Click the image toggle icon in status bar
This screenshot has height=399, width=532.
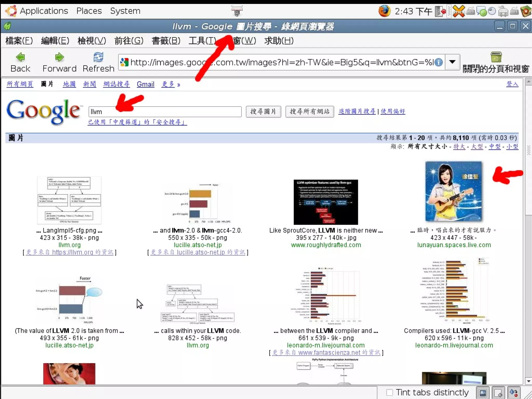point(483,393)
